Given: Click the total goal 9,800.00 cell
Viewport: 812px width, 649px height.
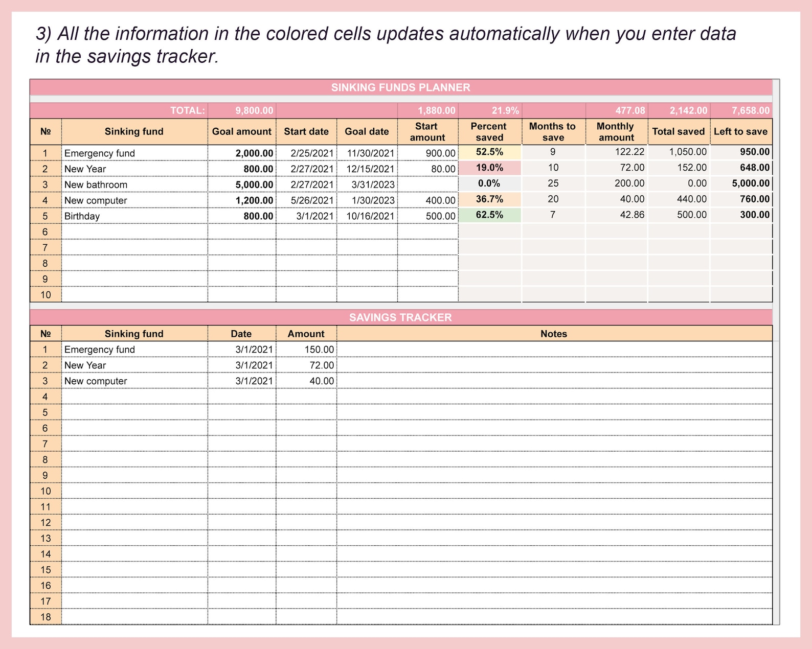Looking at the screenshot, I should (242, 110).
